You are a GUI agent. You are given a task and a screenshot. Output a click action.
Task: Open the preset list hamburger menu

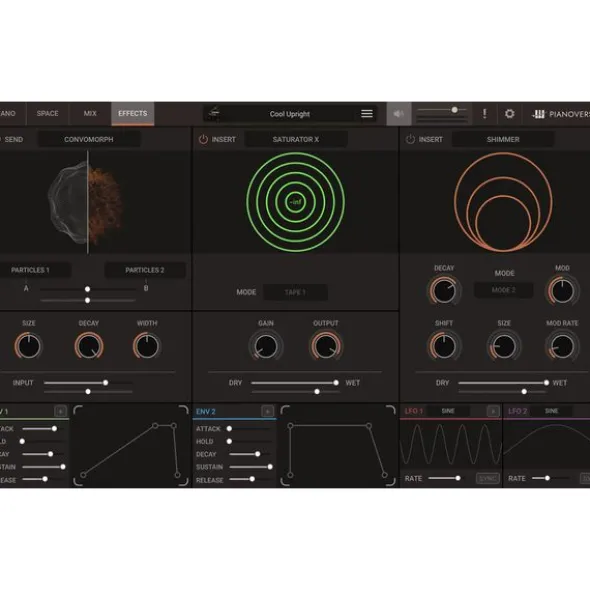[x=366, y=113]
